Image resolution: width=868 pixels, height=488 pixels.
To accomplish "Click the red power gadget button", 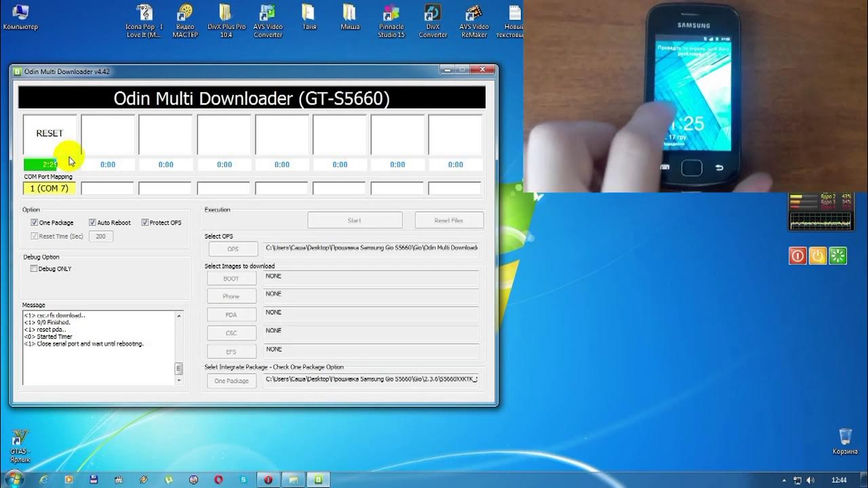I will [x=798, y=256].
